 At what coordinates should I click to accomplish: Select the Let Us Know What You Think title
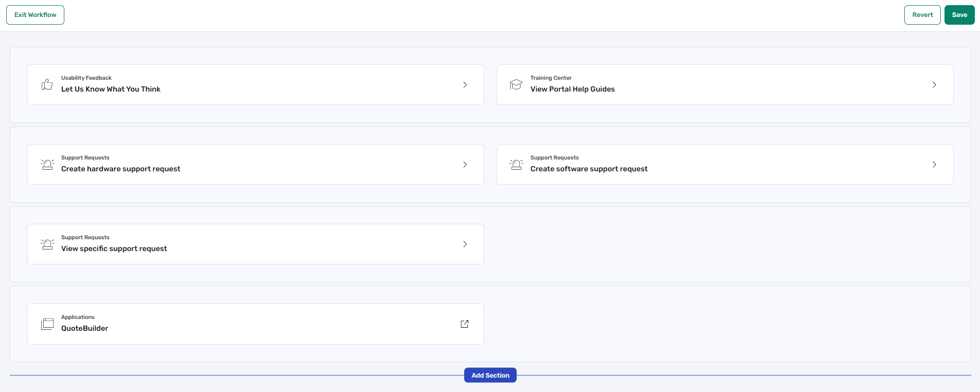click(111, 90)
